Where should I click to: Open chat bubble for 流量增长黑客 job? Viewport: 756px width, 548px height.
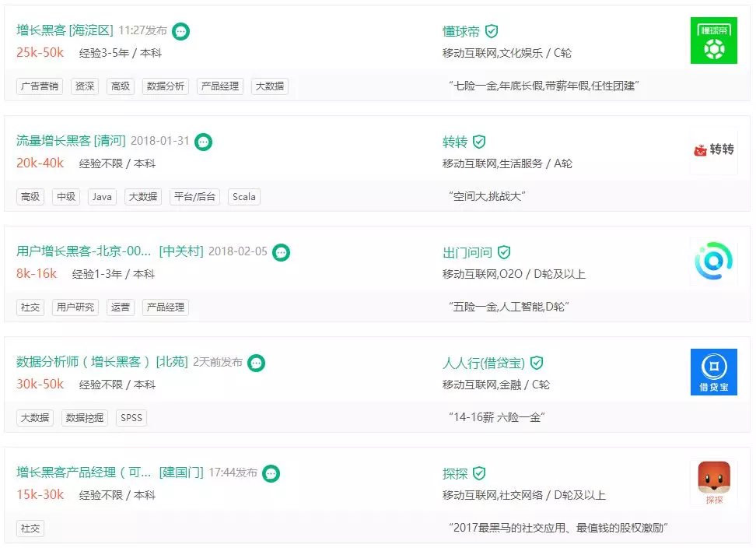pos(204,142)
